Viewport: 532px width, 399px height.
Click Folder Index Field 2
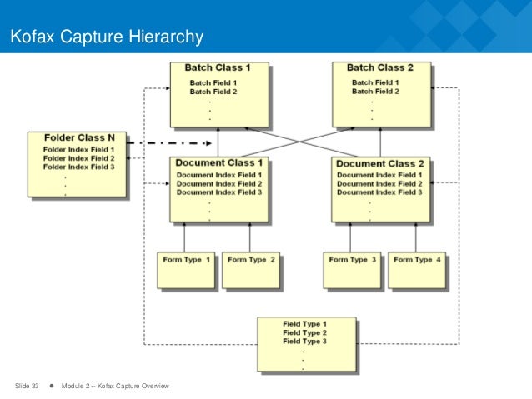(78, 158)
